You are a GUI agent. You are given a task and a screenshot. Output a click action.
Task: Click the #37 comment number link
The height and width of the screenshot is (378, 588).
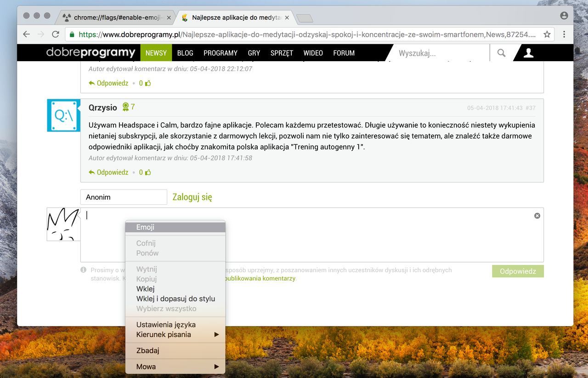pyautogui.click(x=531, y=108)
